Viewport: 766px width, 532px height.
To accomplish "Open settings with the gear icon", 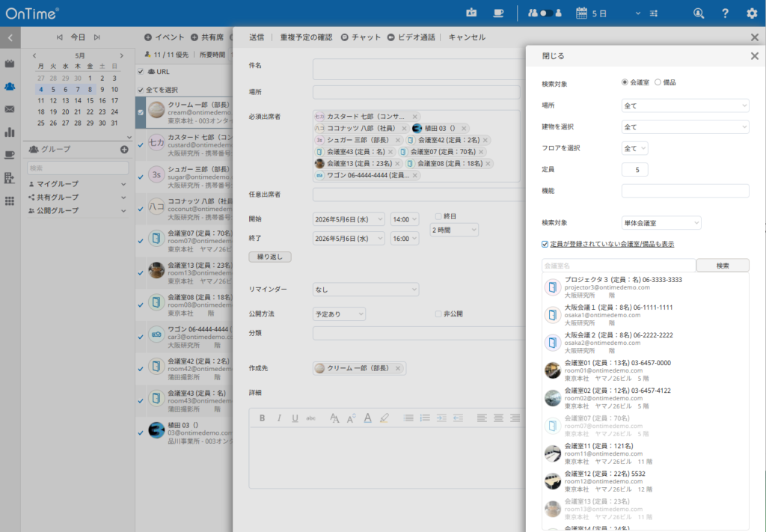I will pos(752,13).
